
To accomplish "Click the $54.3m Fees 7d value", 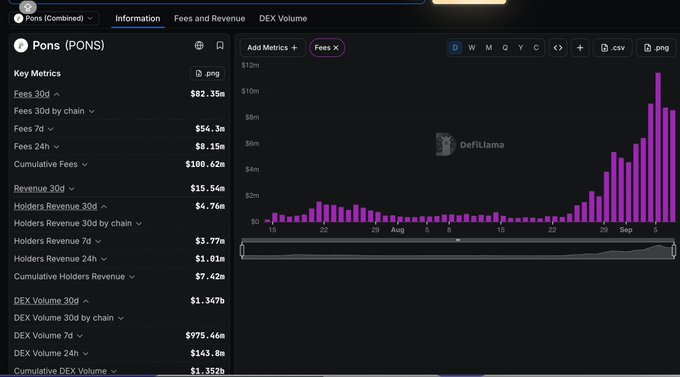I will (x=210, y=129).
